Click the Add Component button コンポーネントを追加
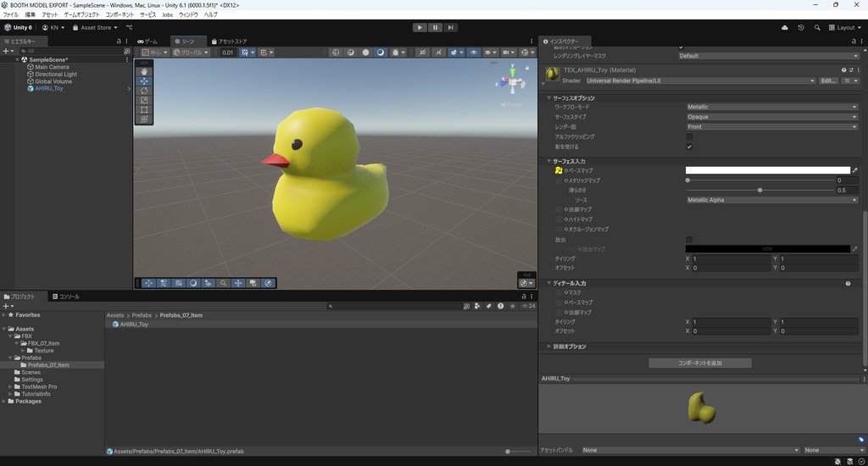868x466 pixels. pos(700,363)
